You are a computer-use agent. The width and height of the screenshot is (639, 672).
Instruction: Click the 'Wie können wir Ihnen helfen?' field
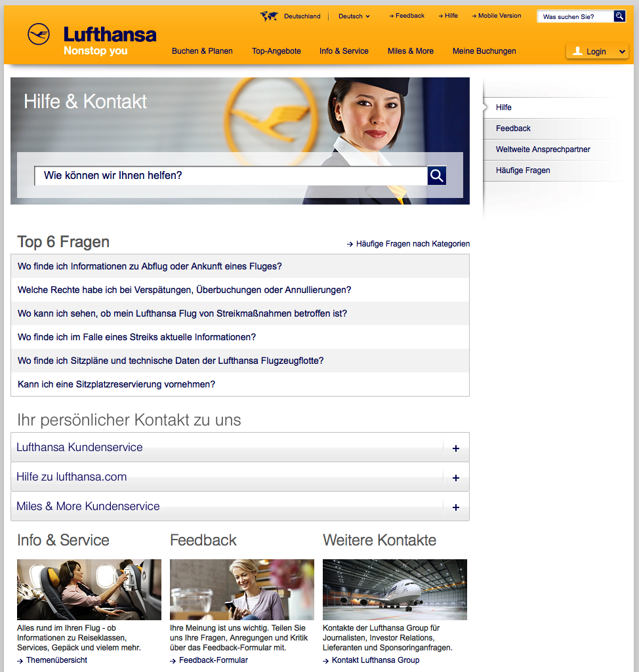coord(230,176)
